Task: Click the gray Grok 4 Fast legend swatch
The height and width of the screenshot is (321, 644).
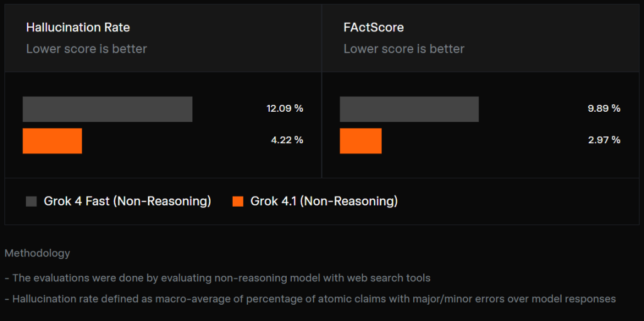Action: tap(31, 201)
